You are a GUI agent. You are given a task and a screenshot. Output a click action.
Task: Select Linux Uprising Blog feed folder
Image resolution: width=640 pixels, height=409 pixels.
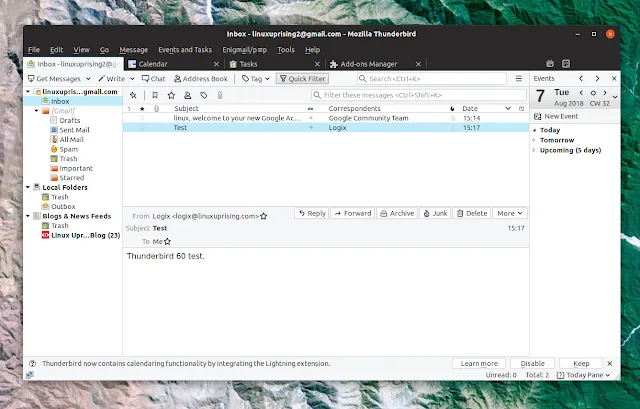(85, 235)
